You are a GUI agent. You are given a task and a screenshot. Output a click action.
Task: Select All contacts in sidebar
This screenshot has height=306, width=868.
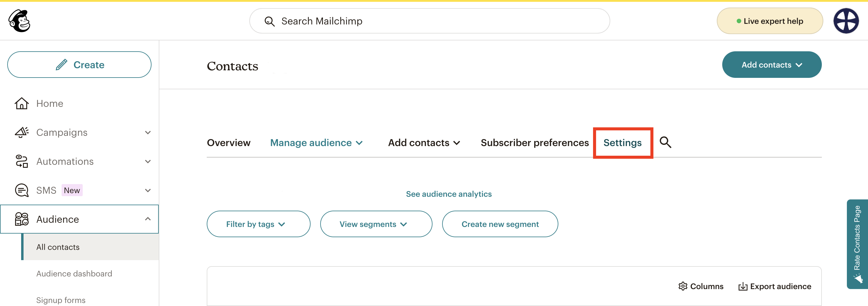point(91,247)
